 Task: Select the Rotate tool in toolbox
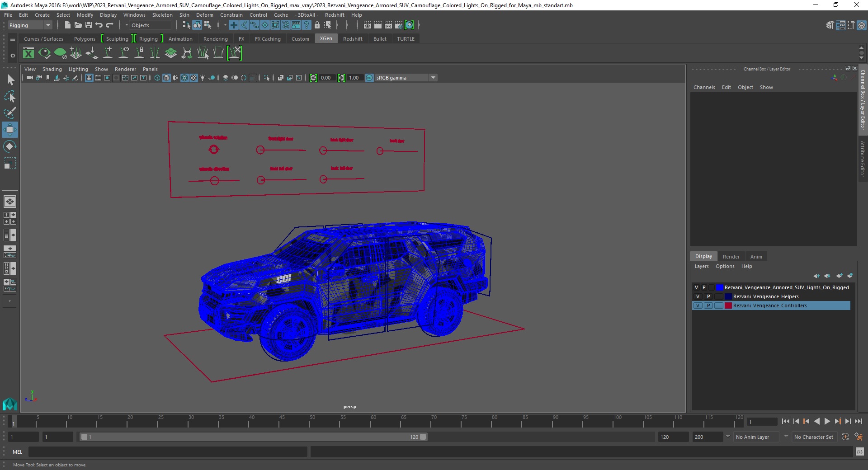tap(10, 146)
